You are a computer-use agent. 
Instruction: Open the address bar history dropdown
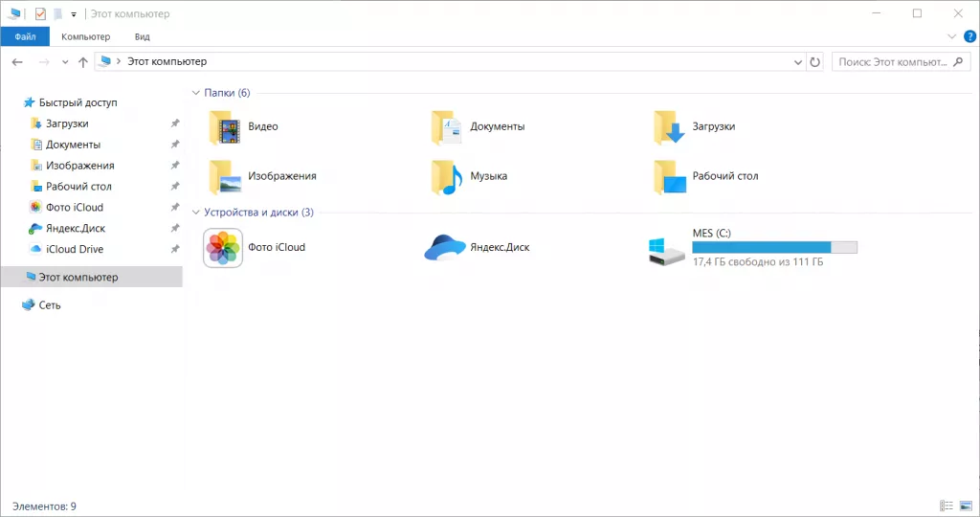[x=798, y=62]
